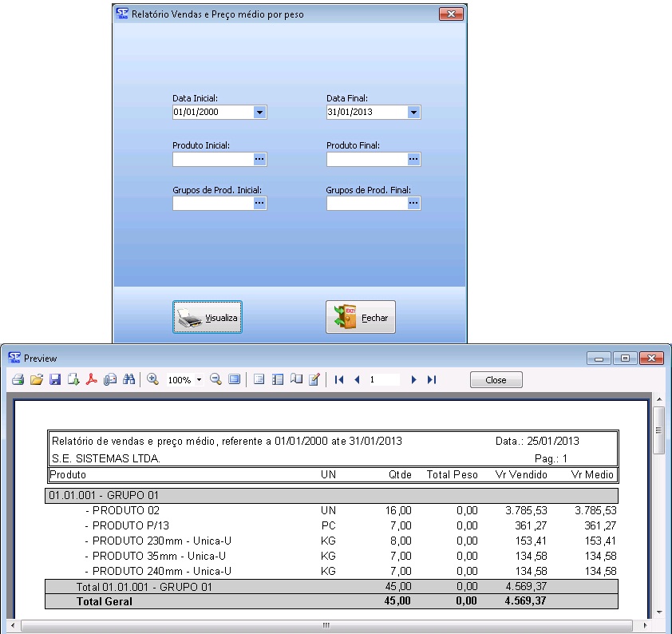Expand the Data Inicial date picker
Viewport: 672px width, 634px height.
click(259, 113)
